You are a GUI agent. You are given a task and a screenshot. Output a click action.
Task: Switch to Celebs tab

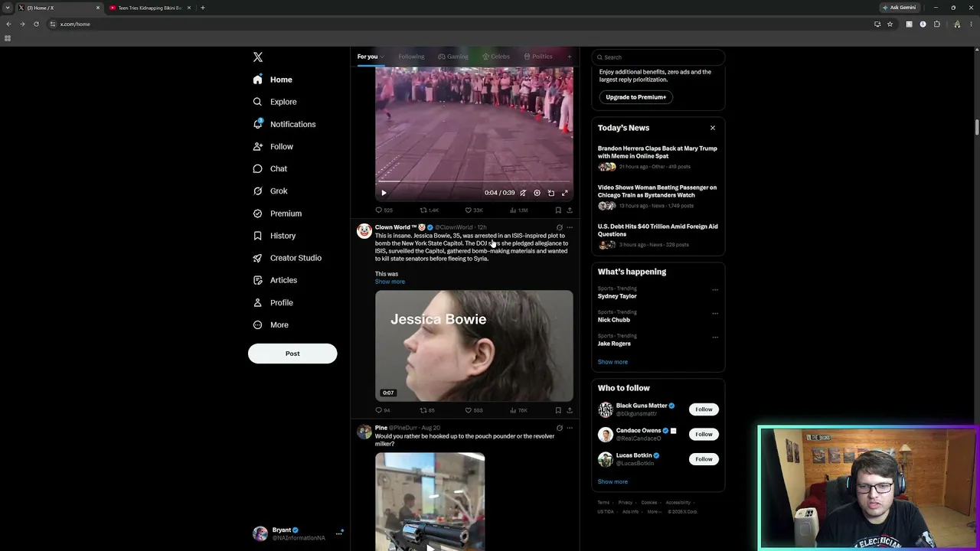[x=496, y=57]
